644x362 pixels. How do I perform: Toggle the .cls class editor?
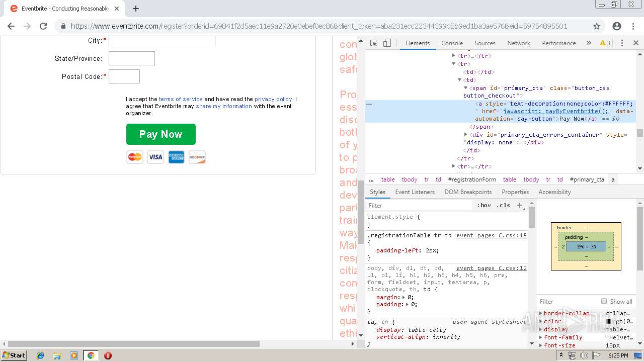click(x=503, y=205)
